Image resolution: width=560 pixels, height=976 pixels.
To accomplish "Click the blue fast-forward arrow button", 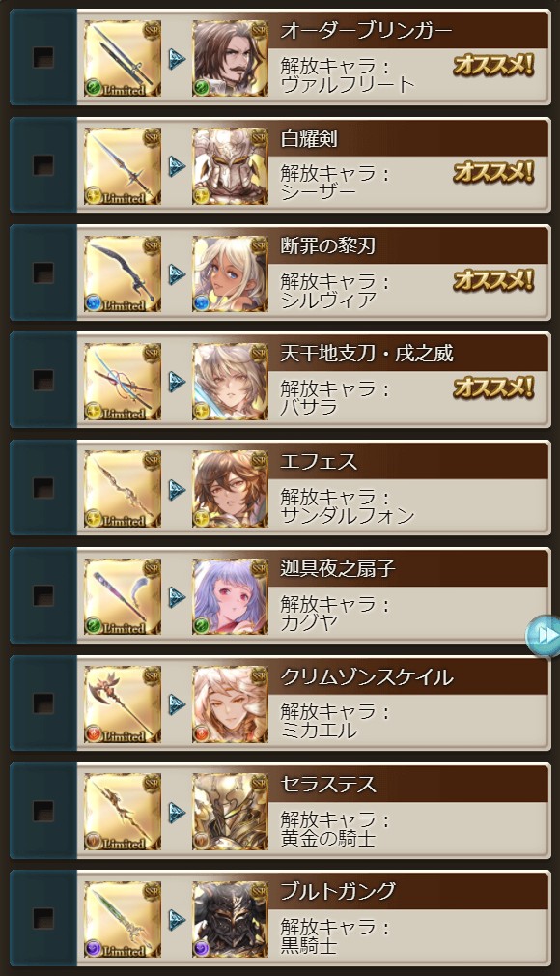I will coord(543,635).
